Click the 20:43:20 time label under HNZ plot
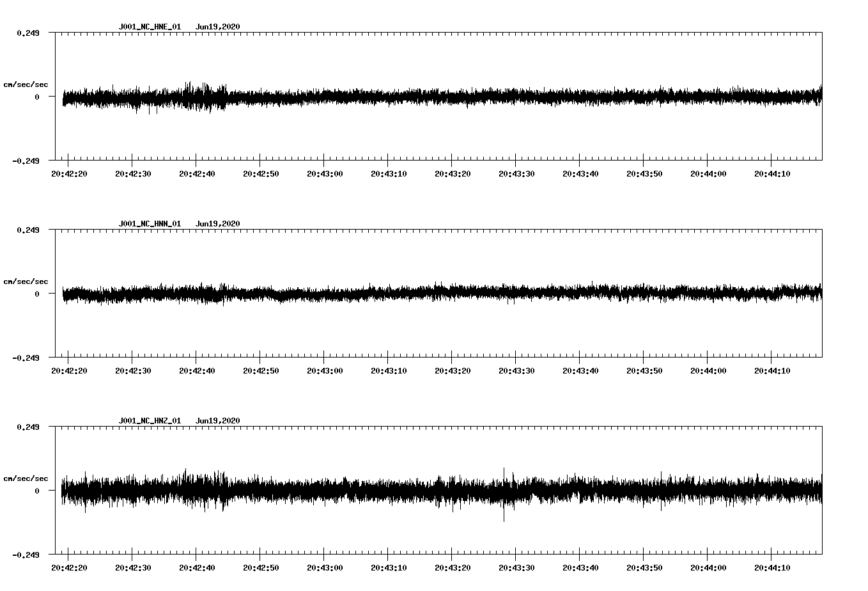This screenshot has height=591, width=868. click(x=453, y=568)
